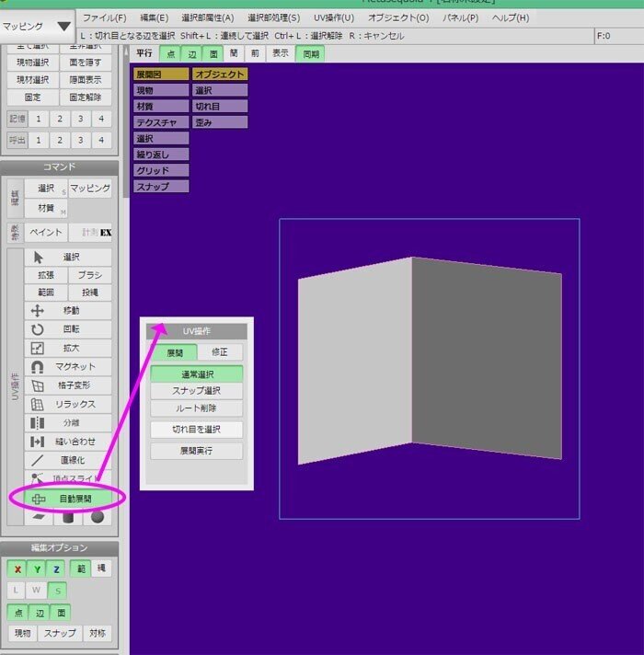Click the left panel vertical scrollbar
Screen dimensions: 644x655
pos(126,125)
